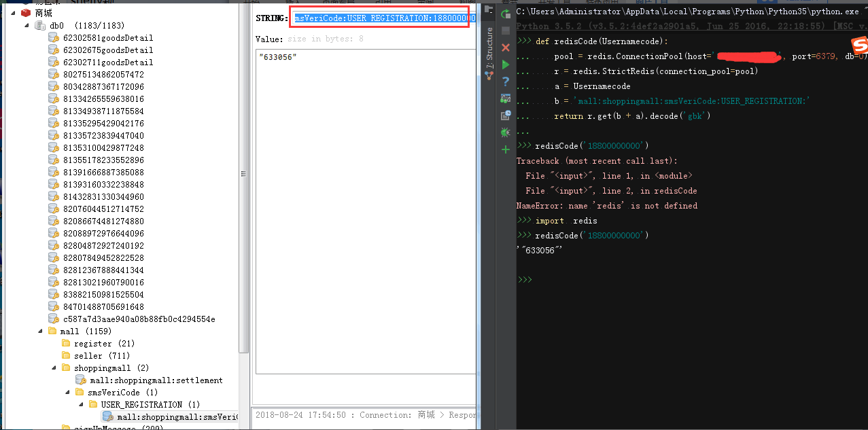868x430 pixels.
Task: Select key 82076044512714752
Action: coord(103,209)
